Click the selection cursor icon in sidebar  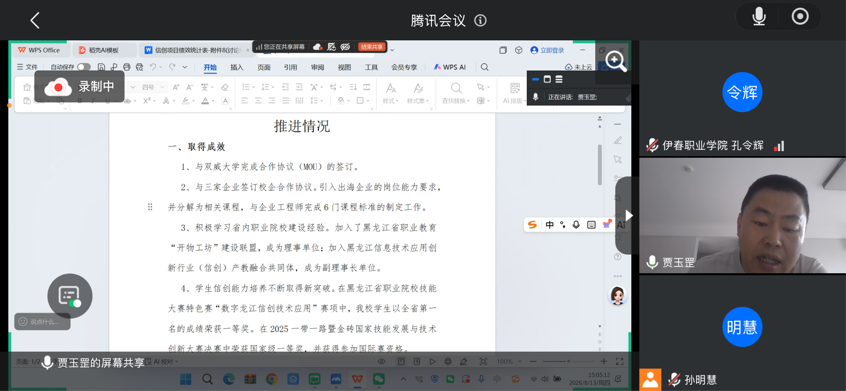click(618, 159)
